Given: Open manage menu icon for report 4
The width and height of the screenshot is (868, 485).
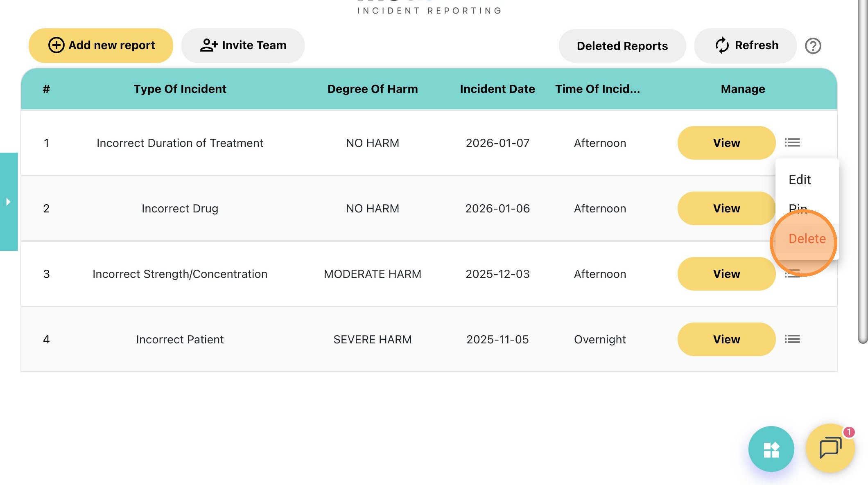Looking at the screenshot, I should click(792, 339).
